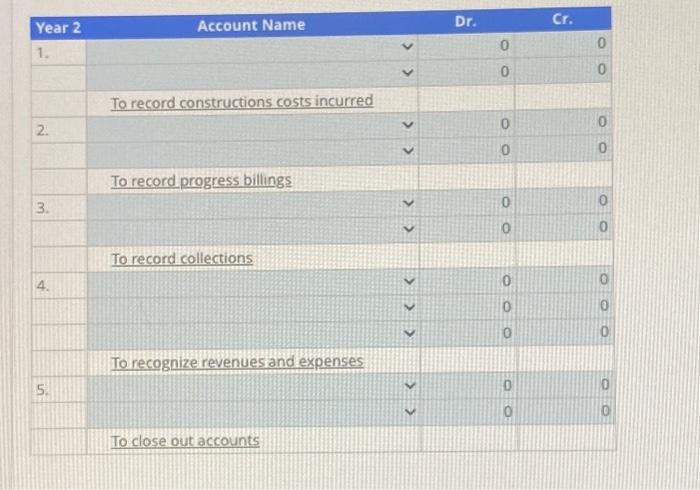Expand second account dropdown for entry 5
The height and width of the screenshot is (490, 700).
tap(254, 413)
